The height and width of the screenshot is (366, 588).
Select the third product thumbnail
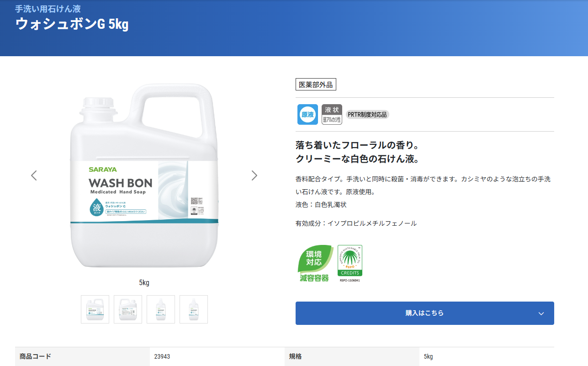(161, 309)
